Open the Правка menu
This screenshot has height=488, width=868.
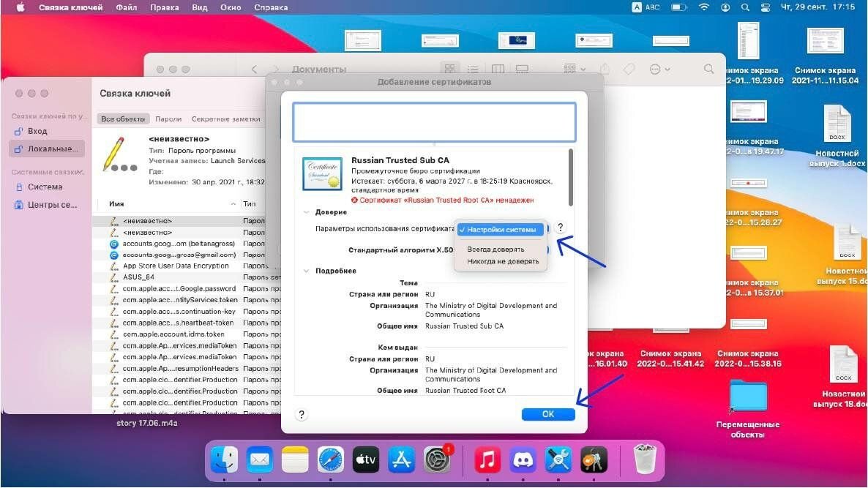click(x=165, y=8)
